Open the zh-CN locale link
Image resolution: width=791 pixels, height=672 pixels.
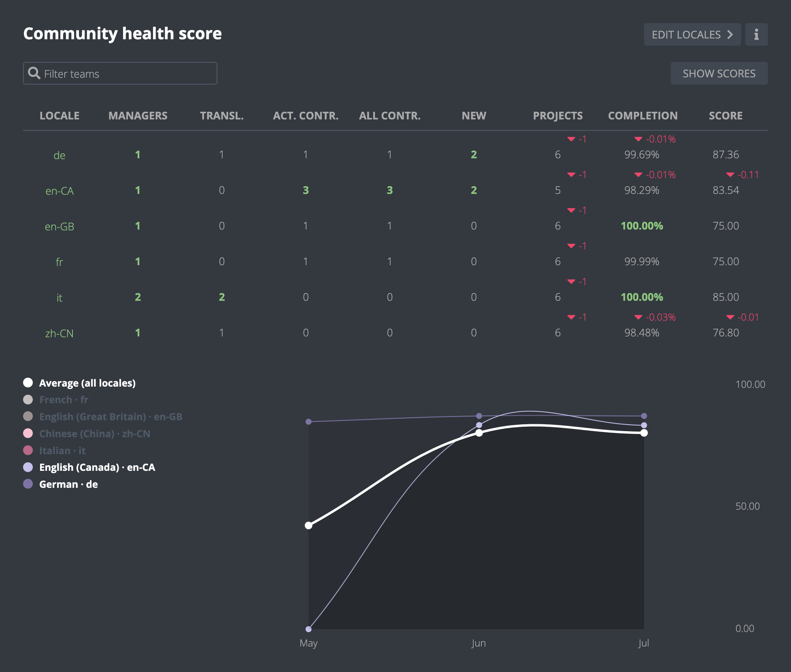[x=60, y=333]
